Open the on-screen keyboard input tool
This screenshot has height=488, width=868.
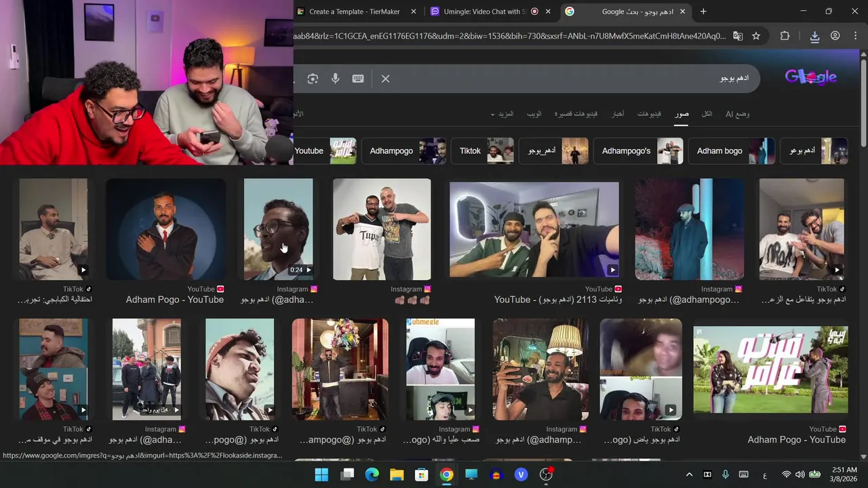358,79
